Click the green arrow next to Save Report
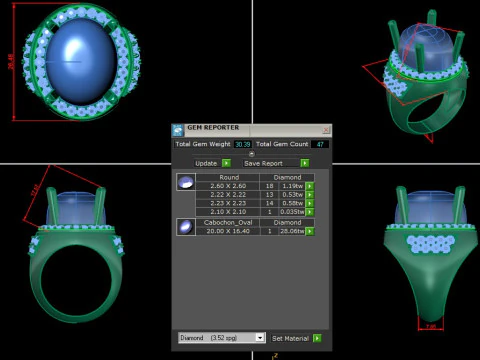Screen dimensions: 480x360 [305, 163]
